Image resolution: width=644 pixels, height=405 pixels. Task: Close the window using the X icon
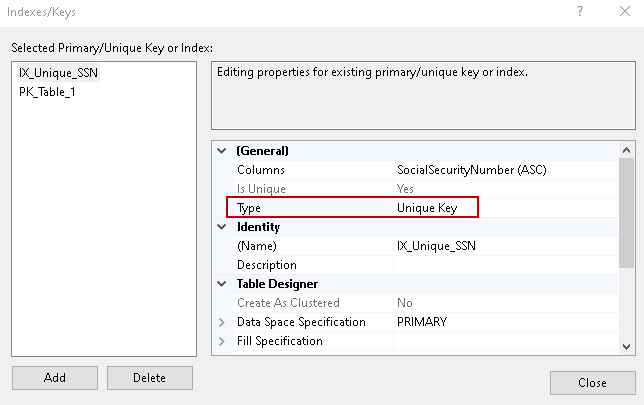point(624,11)
